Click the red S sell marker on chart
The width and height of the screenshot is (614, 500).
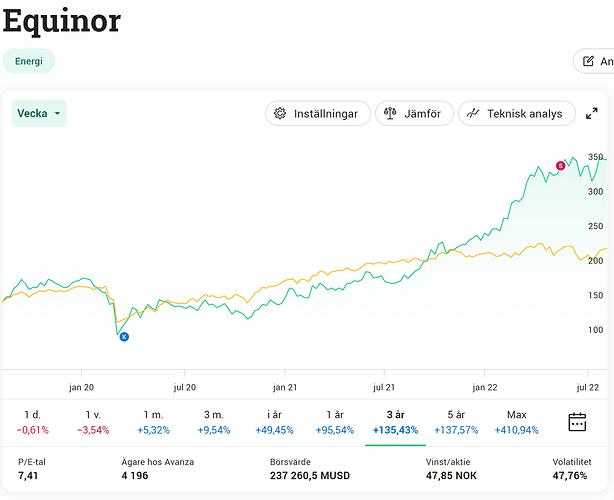click(561, 166)
